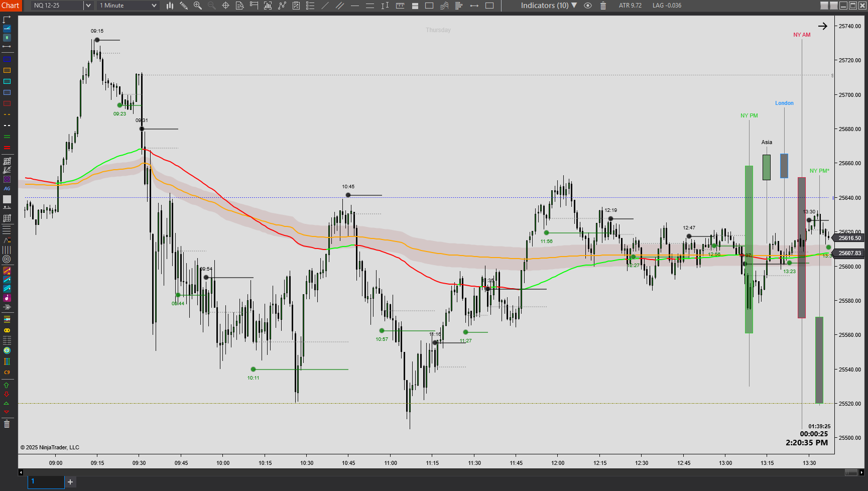Expand the 1 Minute timeframe dropdown
868x491 pixels.
click(154, 6)
